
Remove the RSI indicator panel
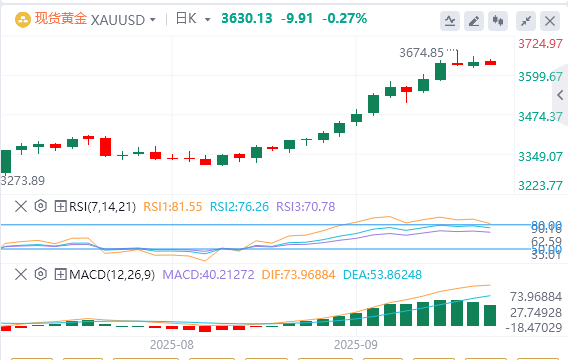pyautogui.click(x=21, y=206)
